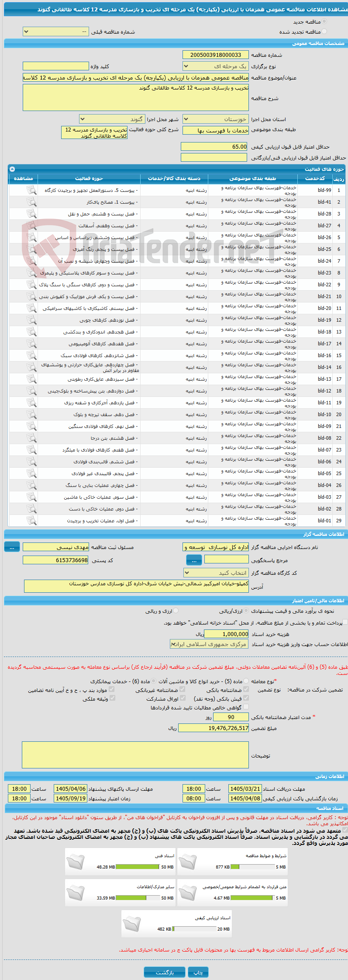Click the شرح مناقصه text area
The width and height of the screenshot is (348, 980).
click(136, 97)
